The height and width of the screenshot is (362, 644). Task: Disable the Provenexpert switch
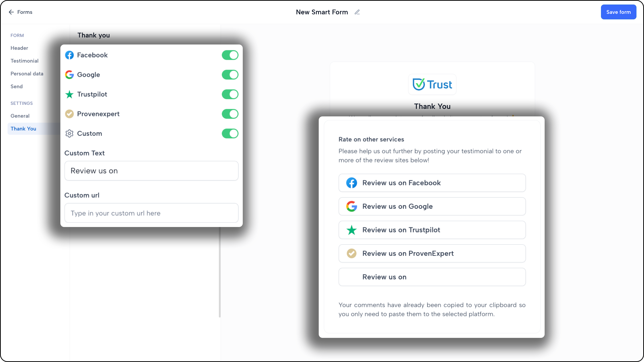coord(230,114)
